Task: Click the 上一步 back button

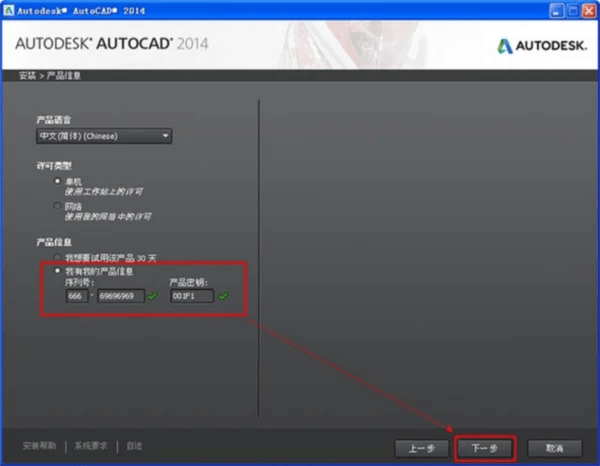Action: (x=422, y=448)
